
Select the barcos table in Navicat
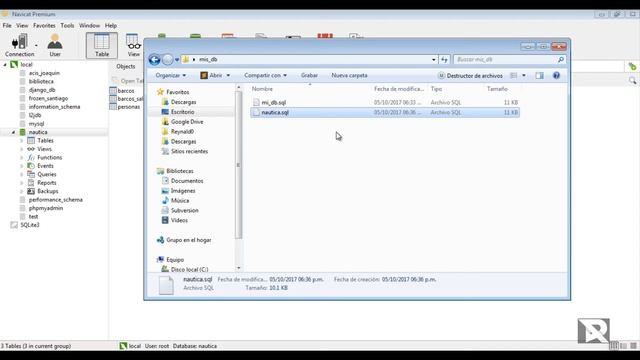click(x=122, y=91)
